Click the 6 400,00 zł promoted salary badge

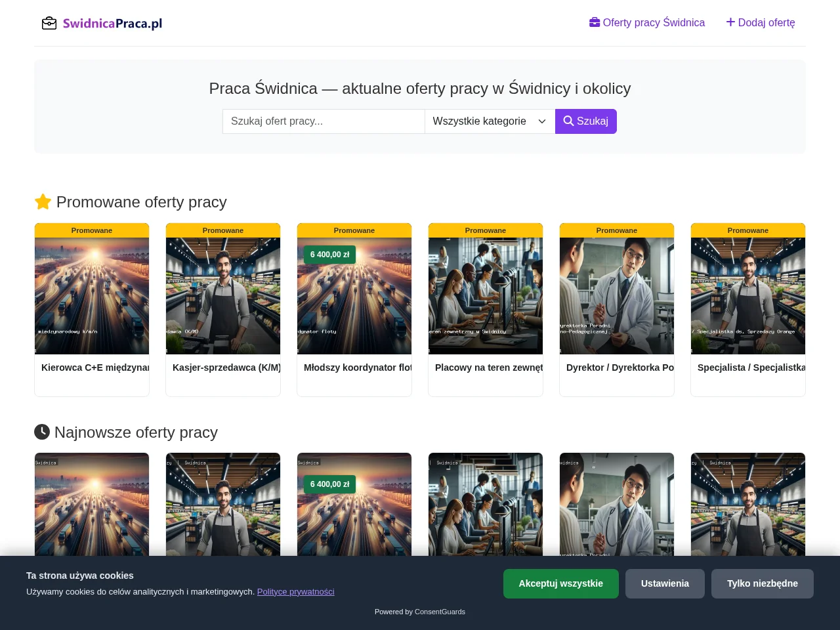(x=330, y=255)
